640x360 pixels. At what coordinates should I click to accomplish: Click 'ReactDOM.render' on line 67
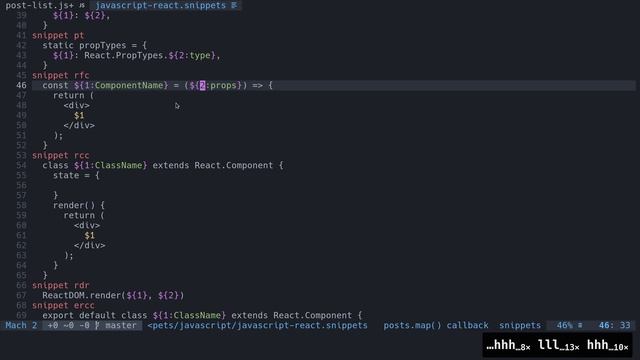coord(82,296)
